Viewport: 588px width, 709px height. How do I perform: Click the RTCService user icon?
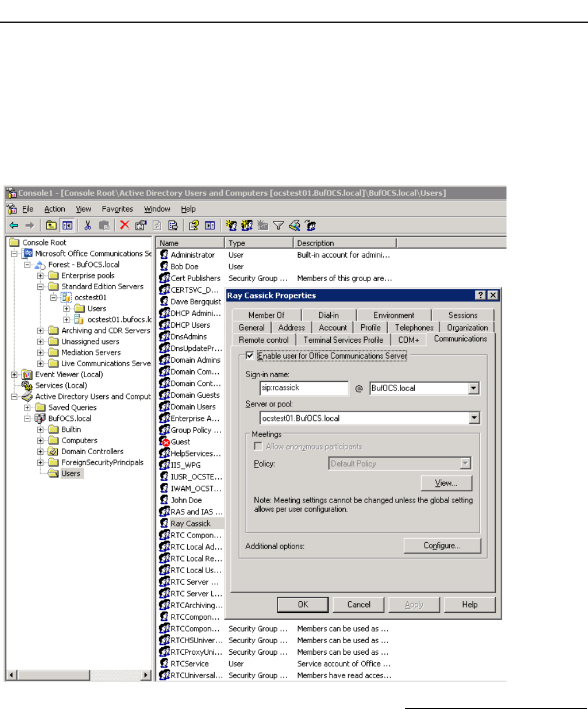click(164, 664)
